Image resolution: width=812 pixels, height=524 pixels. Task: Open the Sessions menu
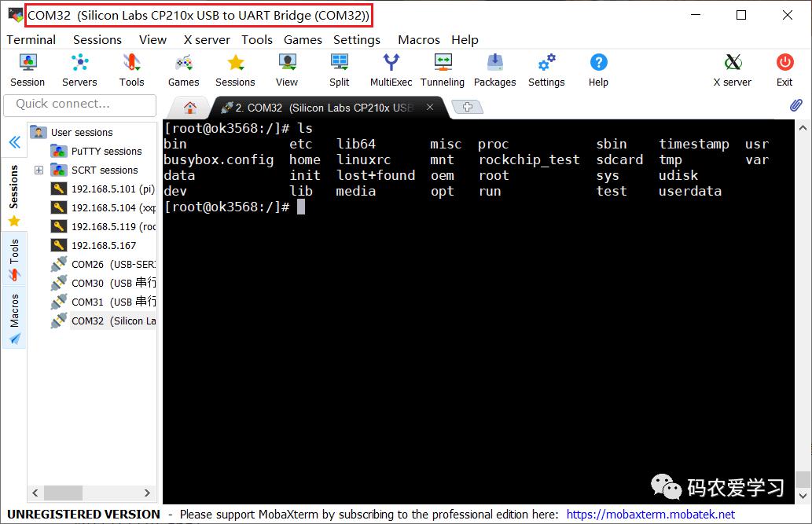click(x=97, y=40)
